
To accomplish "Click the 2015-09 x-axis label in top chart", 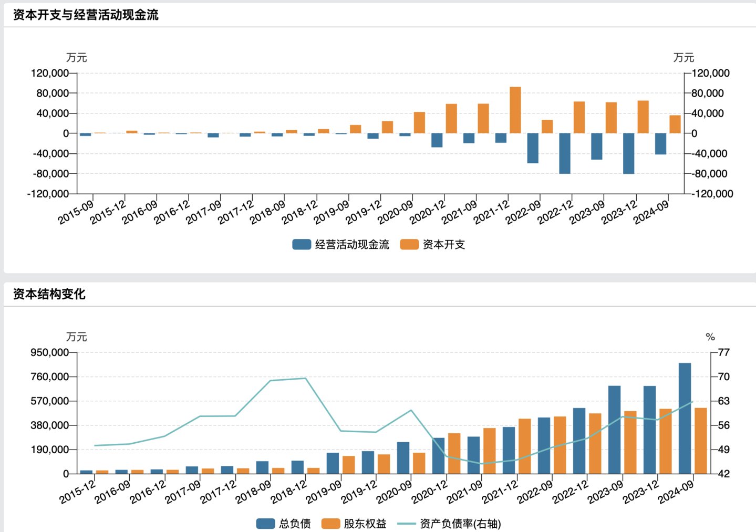I will [x=76, y=212].
